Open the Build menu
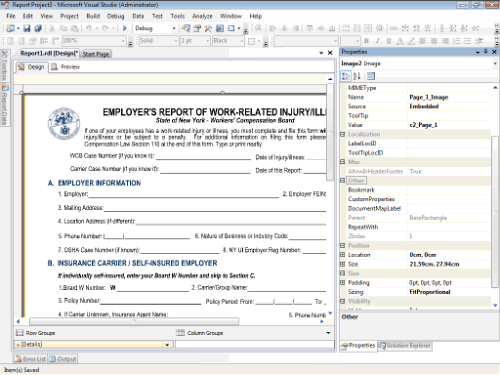Viewport: 500px width, 375px height. (x=93, y=16)
